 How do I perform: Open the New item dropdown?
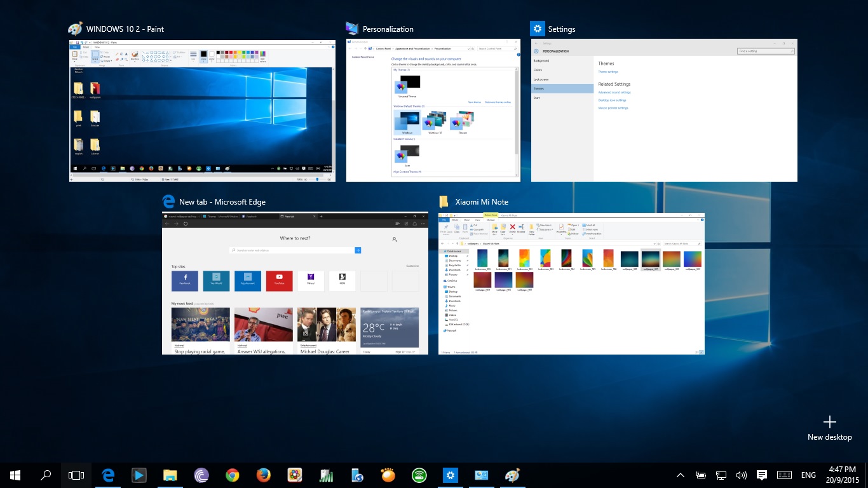coord(544,225)
